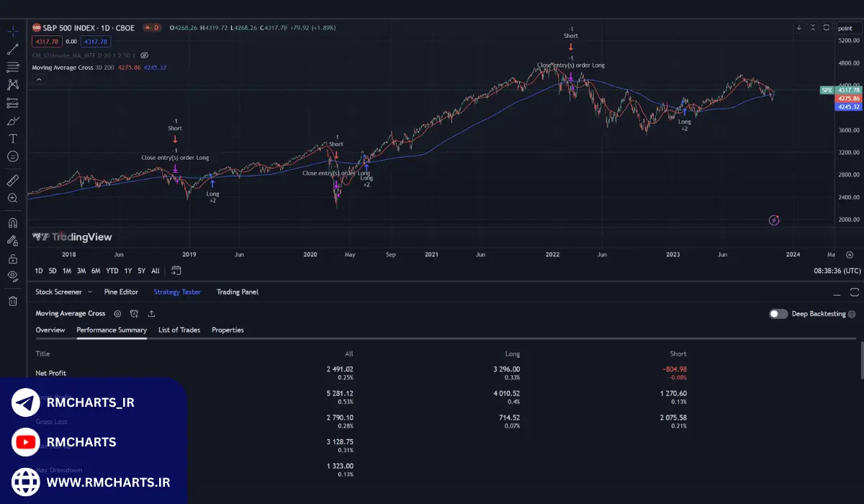Toggle hide all drawings eye icon

pos(13,276)
